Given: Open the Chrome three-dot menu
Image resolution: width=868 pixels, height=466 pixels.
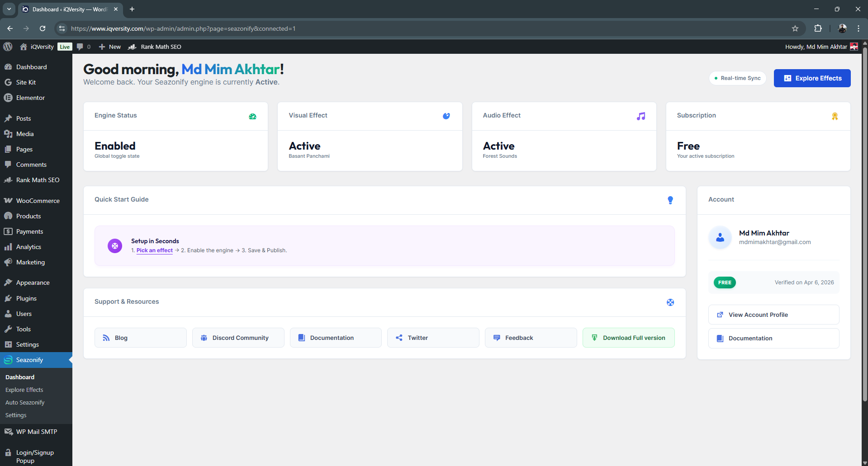Looking at the screenshot, I should pos(859,28).
